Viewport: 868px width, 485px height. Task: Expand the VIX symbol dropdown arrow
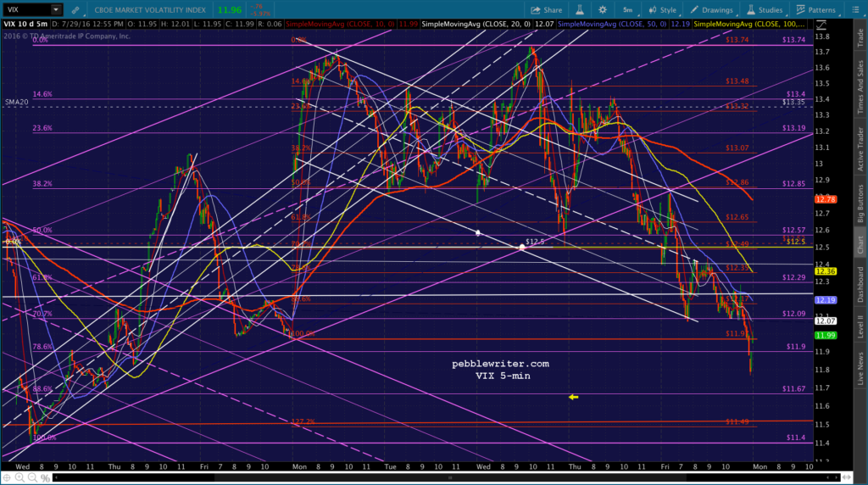click(56, 10)
